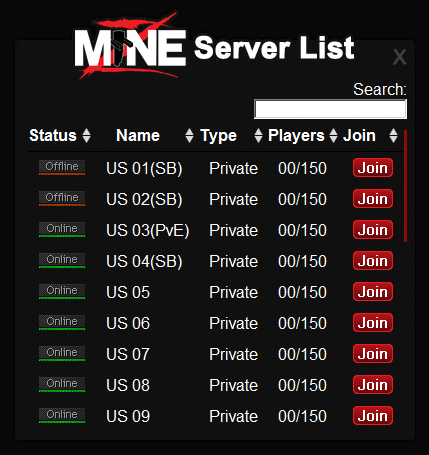Click 00/150 players of US 08
This screenshot has height=455, width=429.
pos(302,385)
